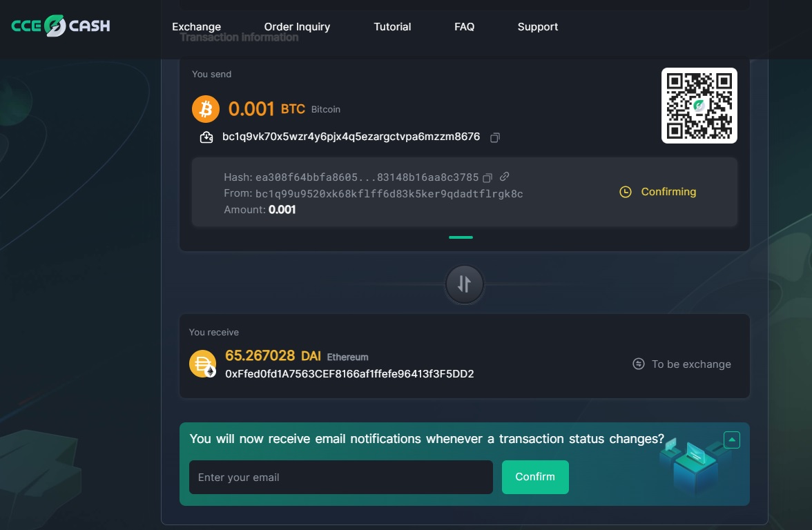The width and height of the screenshot is (812, 530).
Task: Copy the BTC deposit address
Action: (494, 137)
